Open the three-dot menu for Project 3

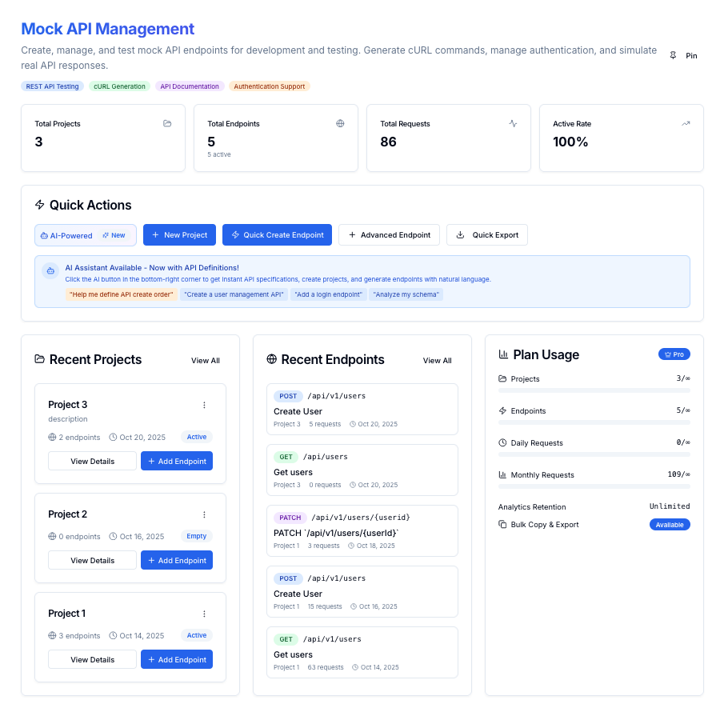(204, 405)
